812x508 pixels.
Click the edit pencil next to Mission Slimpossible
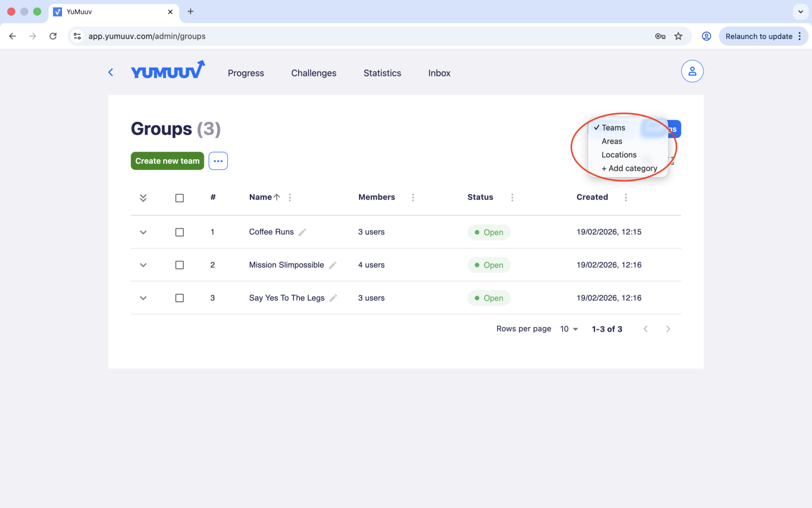click(x=332, y=265)
